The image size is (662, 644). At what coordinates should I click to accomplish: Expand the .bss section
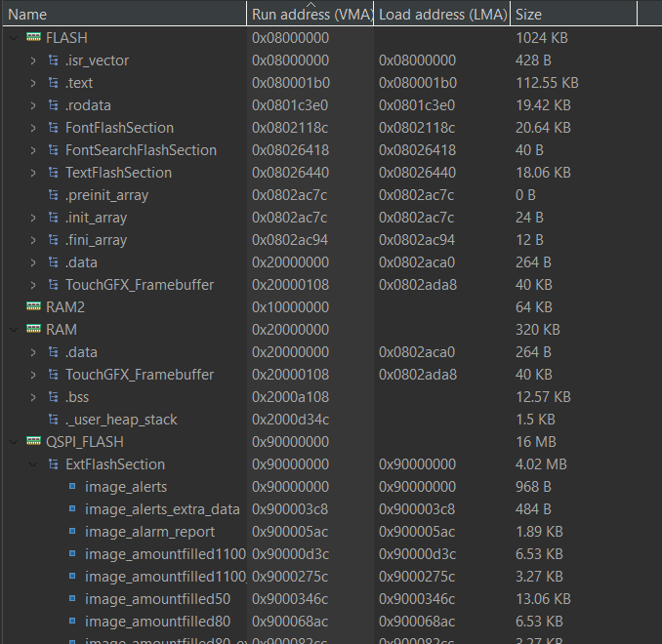pyautogui.click(x=33, y=397)
